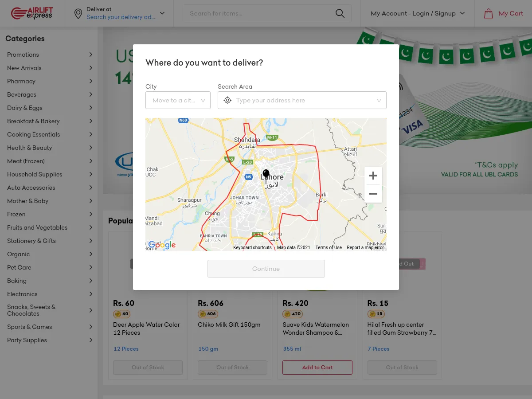Expand the Health & Beauty category arrow
Image resolution: width=532 pixels, height=399 pixels.
coord(90,148)
